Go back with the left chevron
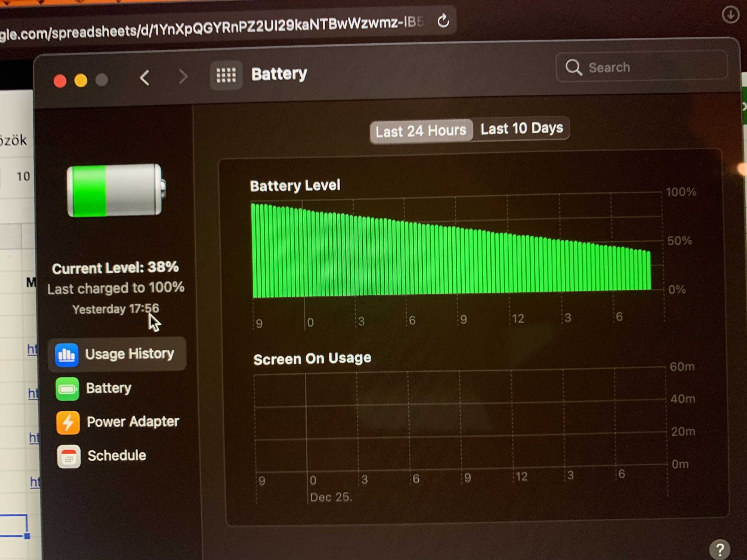747x560 pixels. (x=145, y=78)
